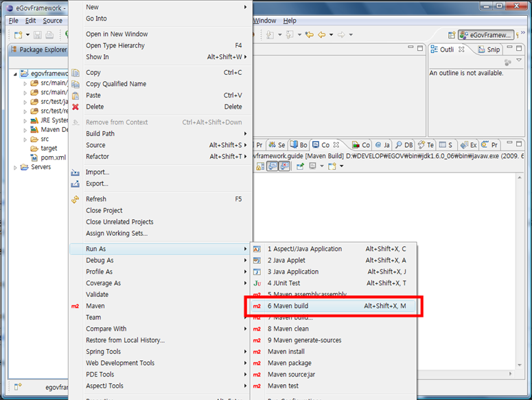The height and width of the screenshot is (400, 532).
Task: Toggle Scroll Lock in console toolbar
Action: point(259,166)
